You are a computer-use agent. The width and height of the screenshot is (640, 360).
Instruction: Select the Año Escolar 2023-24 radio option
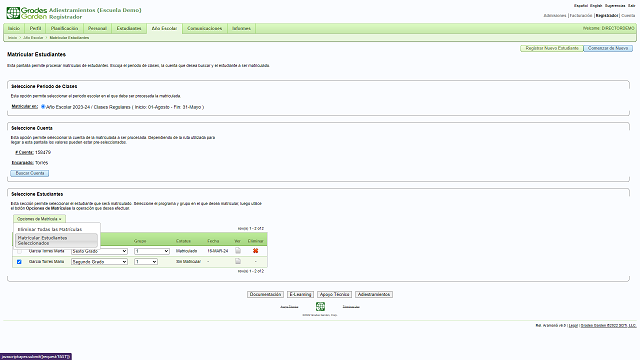[43, 107]
